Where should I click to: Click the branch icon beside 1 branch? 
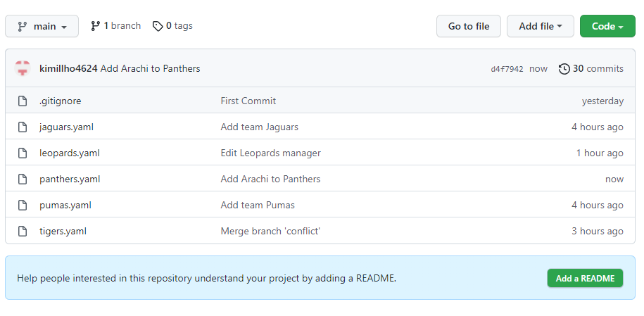click(x=95, y=26)
